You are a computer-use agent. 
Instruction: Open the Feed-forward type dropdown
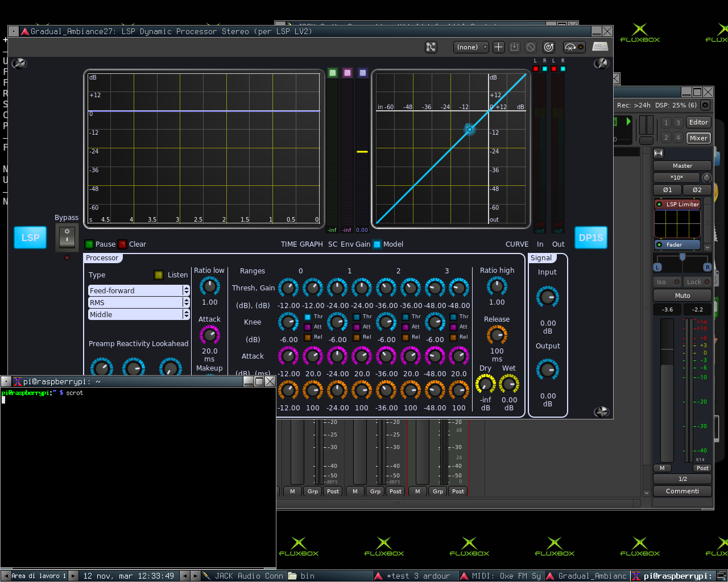(x=139, y=290)
